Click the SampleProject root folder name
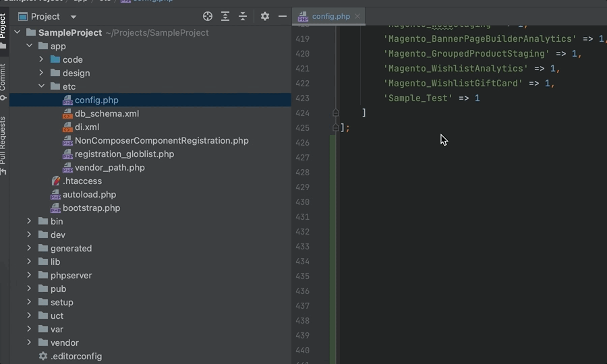 point(70,32)
